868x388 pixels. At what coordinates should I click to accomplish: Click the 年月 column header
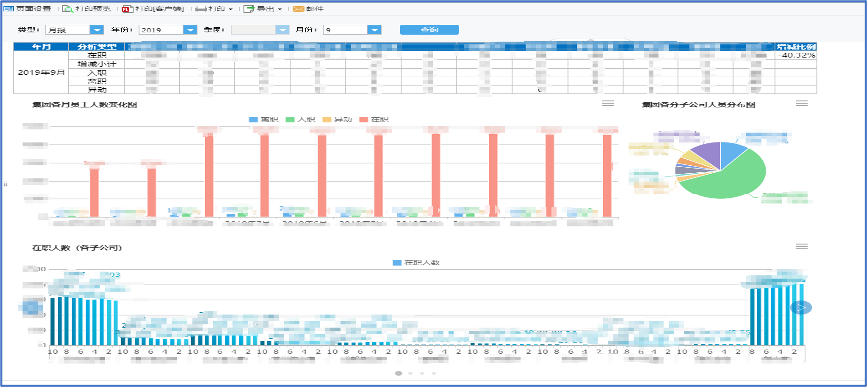41,47
